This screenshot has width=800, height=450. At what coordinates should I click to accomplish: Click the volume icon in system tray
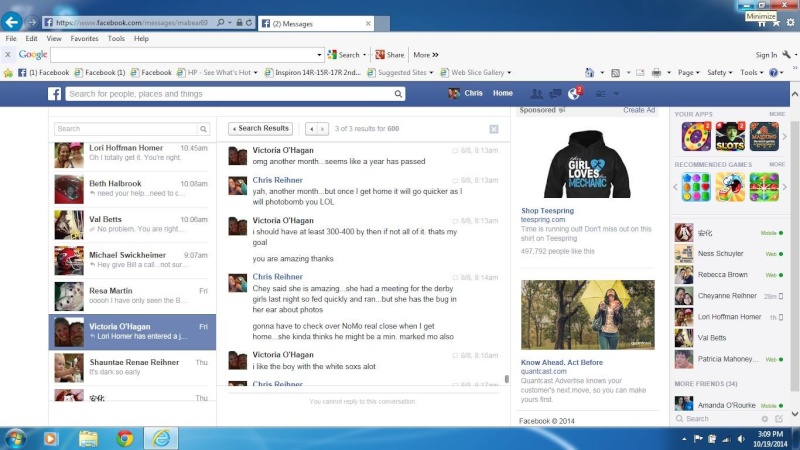(741, 439)
